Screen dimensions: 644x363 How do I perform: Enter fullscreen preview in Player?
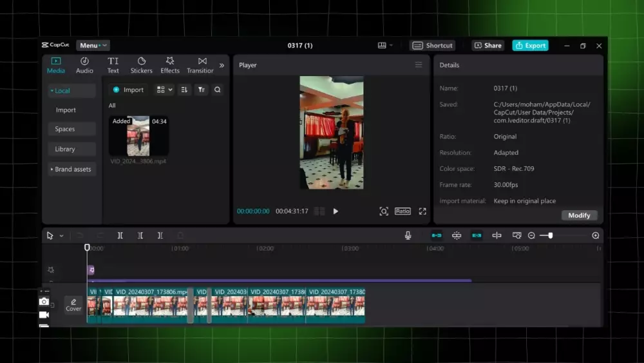422,211
